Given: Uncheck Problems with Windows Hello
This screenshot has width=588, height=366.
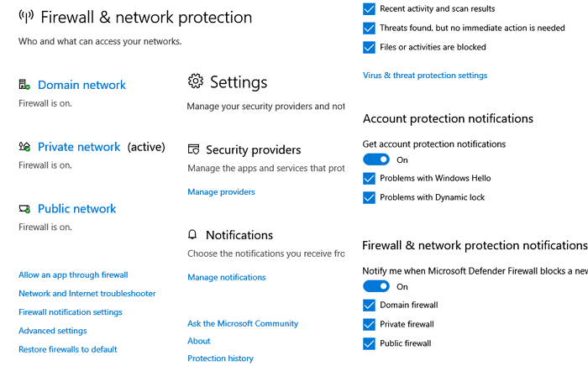Looking at the screenshot, I should point(369,178).
